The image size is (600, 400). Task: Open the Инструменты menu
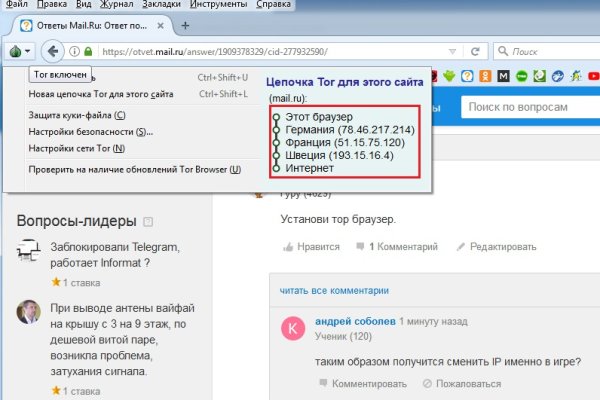pos(219,5)
